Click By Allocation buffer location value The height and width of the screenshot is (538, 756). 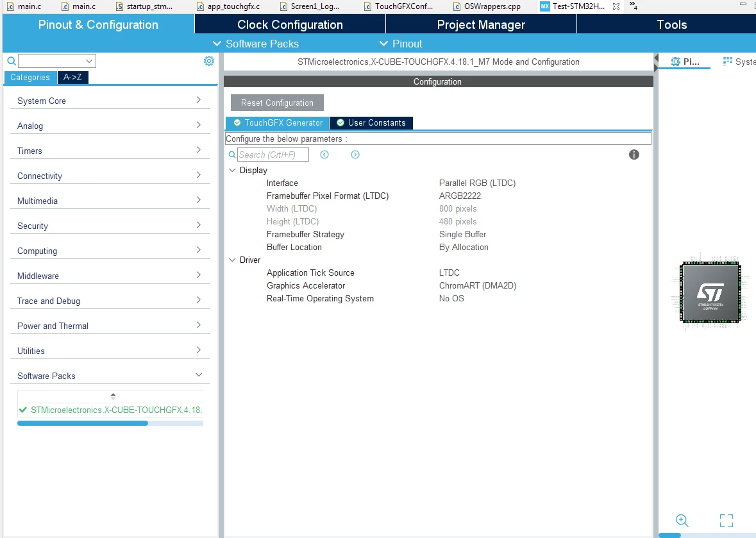[x=464, y=247]
